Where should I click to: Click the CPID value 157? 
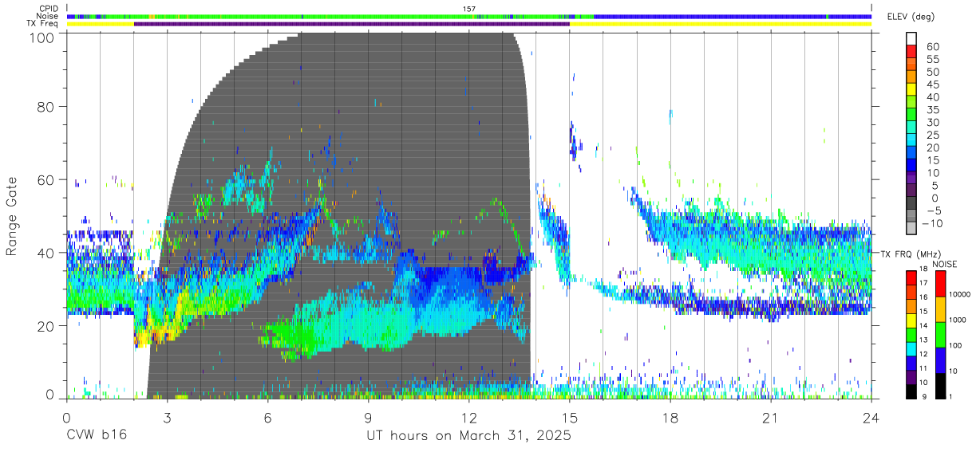point(469,9)
